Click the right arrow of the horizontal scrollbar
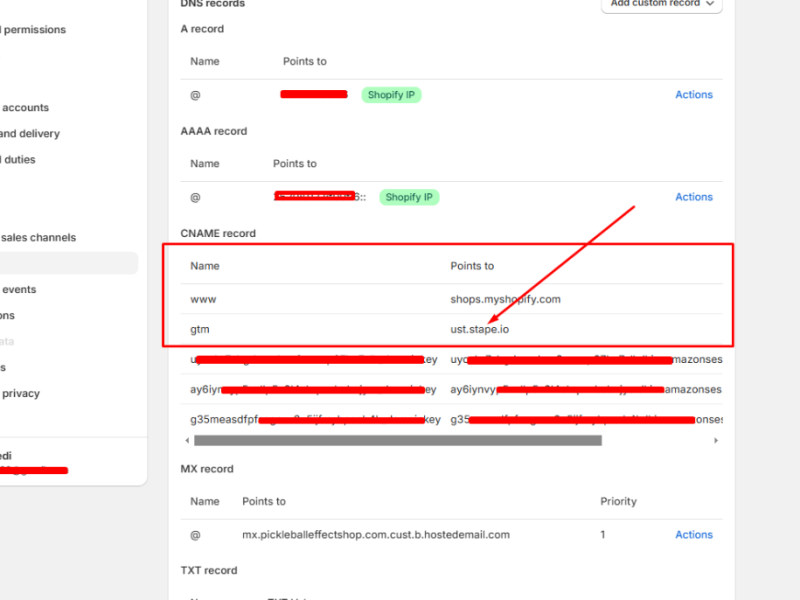 point(716,440)
